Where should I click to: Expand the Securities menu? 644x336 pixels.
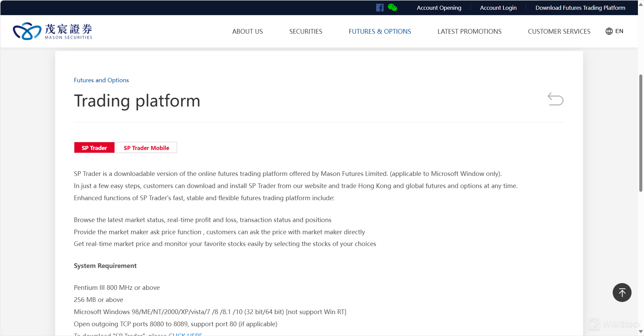(x=306, y=31)
